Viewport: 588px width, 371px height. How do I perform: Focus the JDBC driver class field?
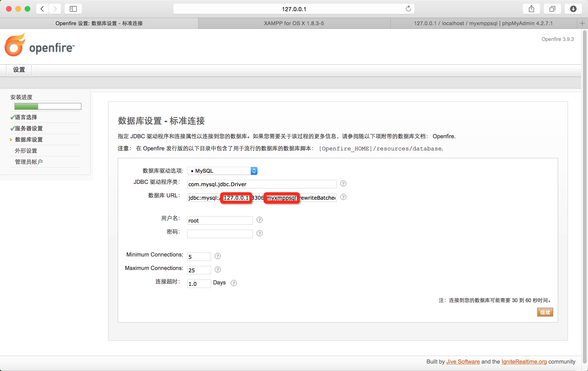pyautogui.click(x=262, y=184)
